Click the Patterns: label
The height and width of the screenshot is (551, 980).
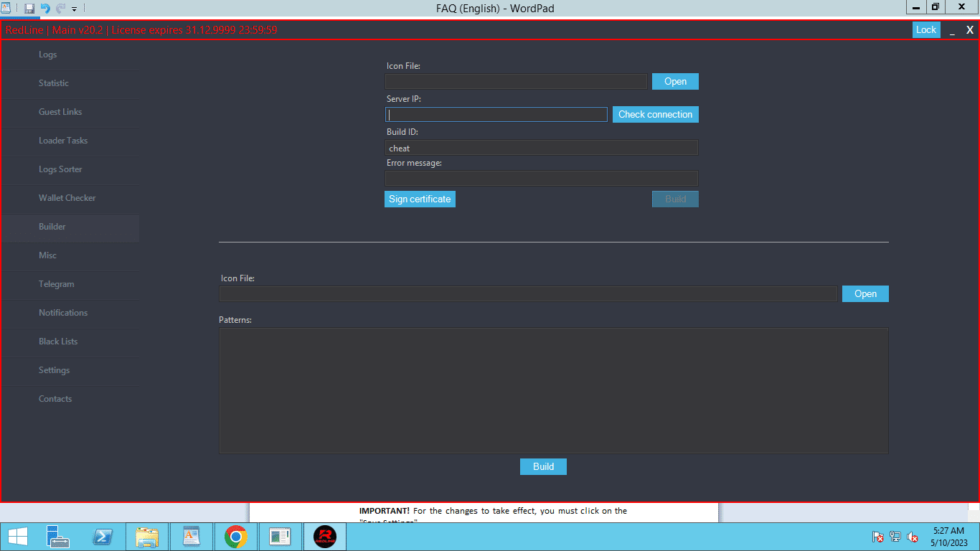[x=235, y=320]
